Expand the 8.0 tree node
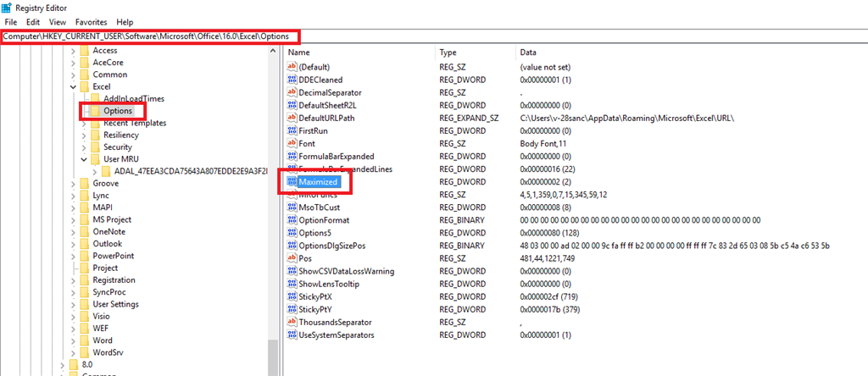 [63, 364]
